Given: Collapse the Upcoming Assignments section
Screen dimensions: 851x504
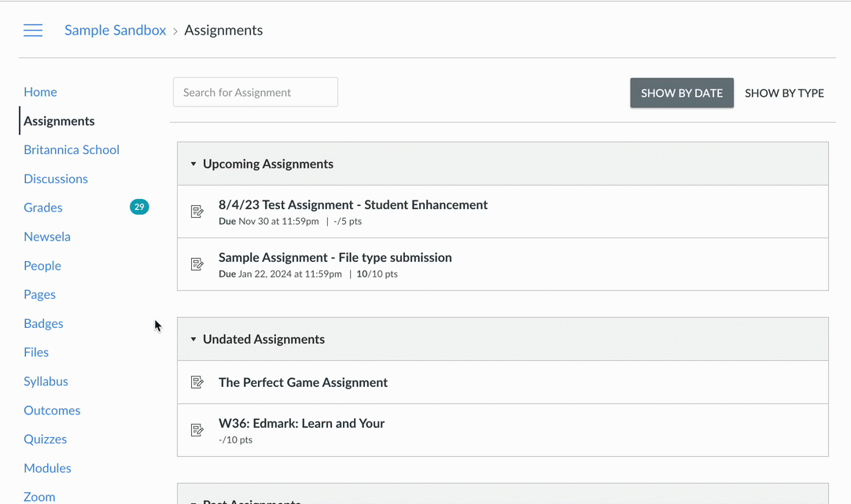Looking at the screenshot, I should (193, 164).
